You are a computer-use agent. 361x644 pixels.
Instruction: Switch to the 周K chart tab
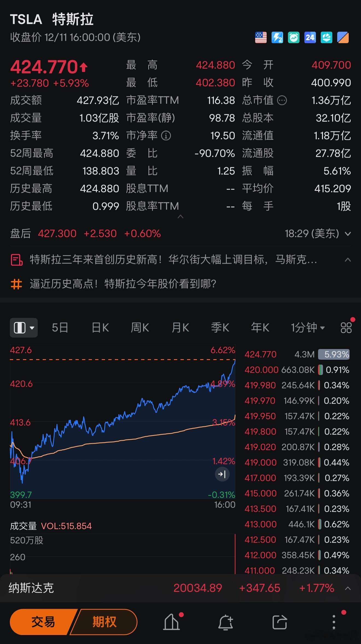(x=140, y=327)
